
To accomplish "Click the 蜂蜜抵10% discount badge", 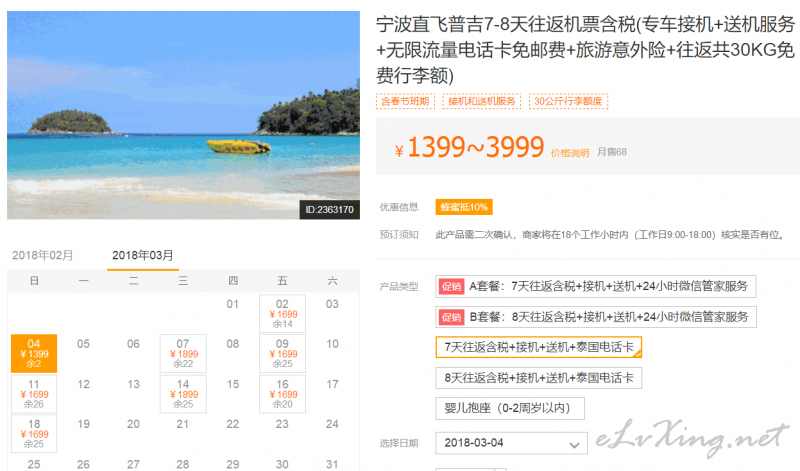I will (464, 207).
